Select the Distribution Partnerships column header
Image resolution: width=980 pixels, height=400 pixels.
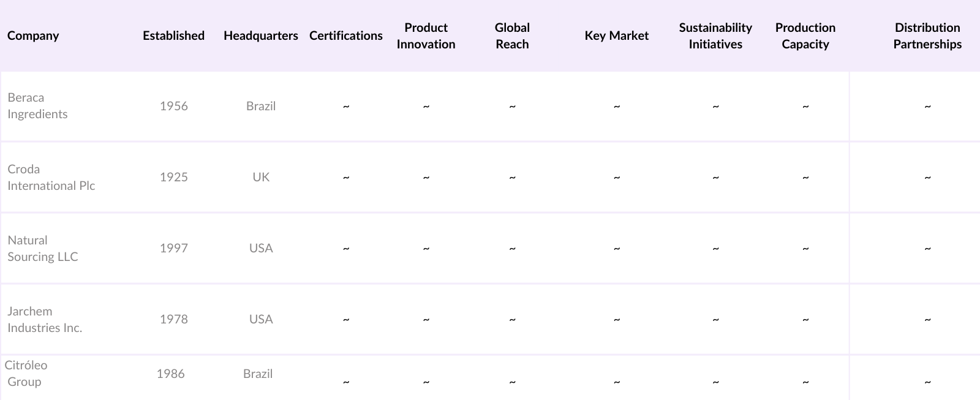tap(927, 36)
